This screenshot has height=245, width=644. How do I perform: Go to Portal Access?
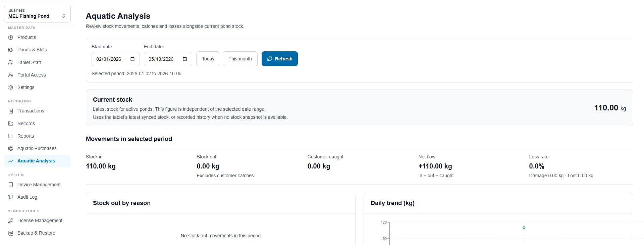(x=37, y=75)
